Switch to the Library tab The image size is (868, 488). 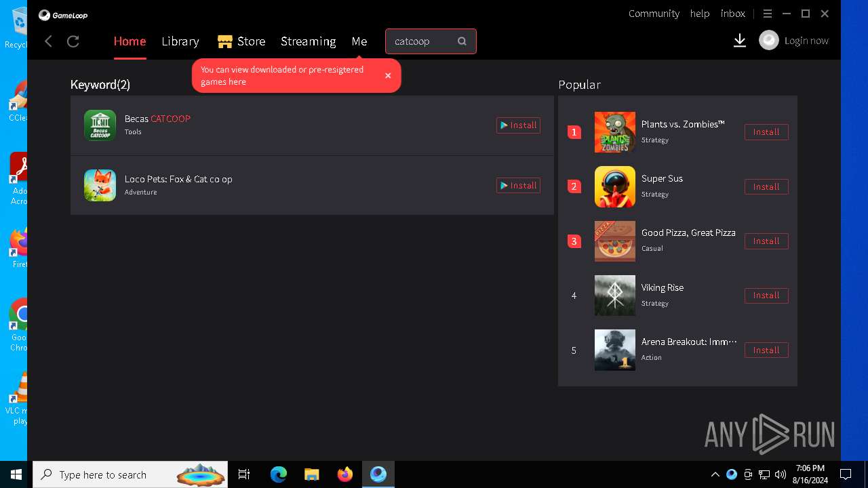180,41
